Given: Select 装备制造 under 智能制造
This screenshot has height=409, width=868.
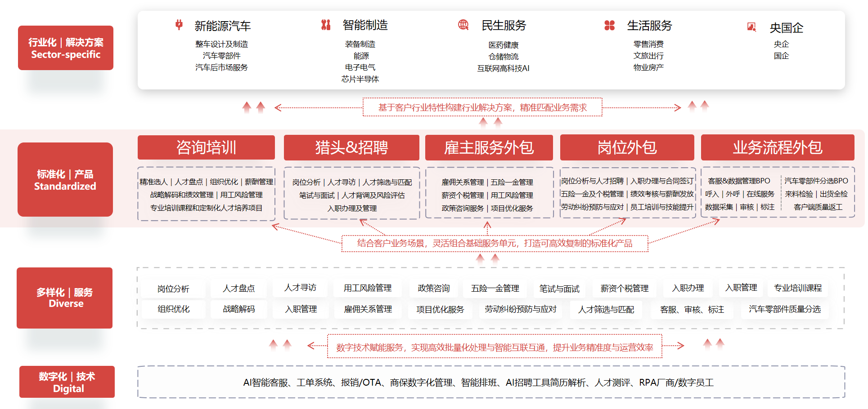Looking at the screenshot, I should pyautogui.click(x=360, y=44).
